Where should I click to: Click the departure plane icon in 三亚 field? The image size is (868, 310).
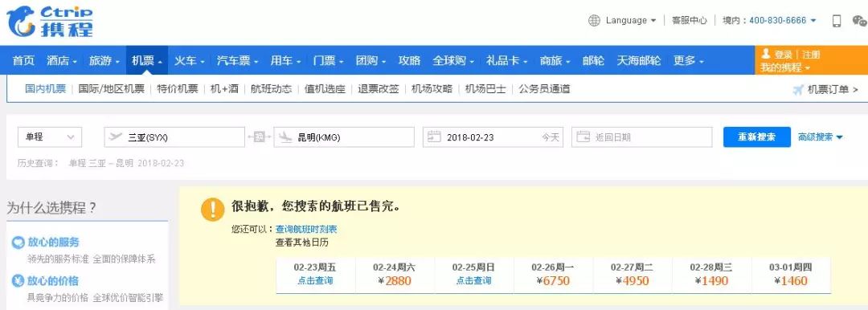point(116,137)
